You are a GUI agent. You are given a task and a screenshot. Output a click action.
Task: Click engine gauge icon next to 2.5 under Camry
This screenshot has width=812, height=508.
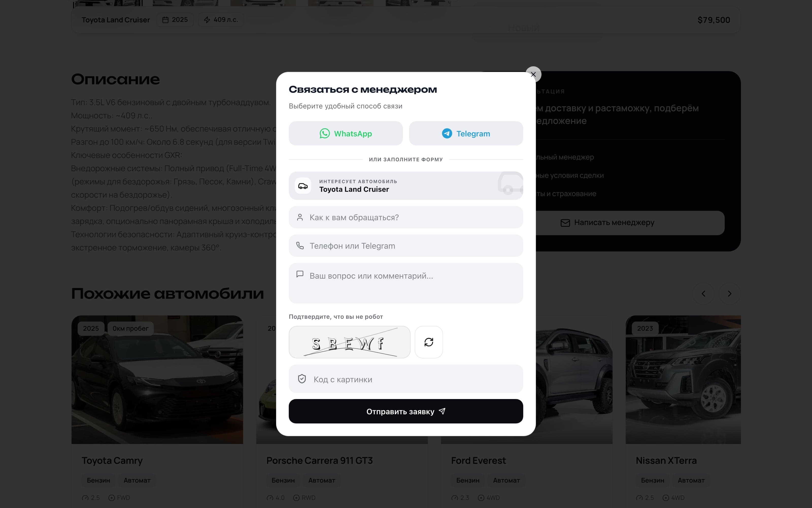point(85,498)
